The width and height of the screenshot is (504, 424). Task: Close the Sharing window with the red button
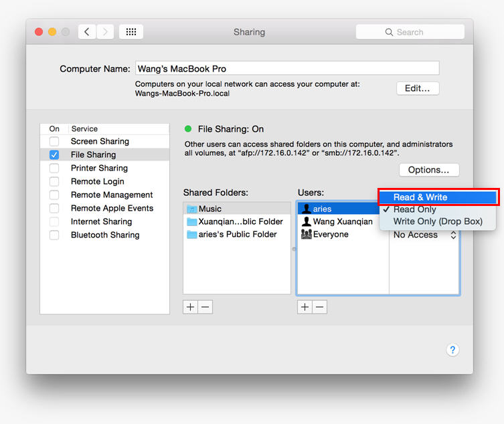[x=39, y=32]
